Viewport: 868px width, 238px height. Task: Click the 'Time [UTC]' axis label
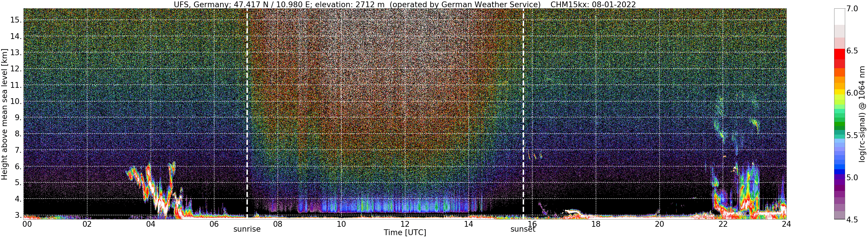click(x=405, y=233)
